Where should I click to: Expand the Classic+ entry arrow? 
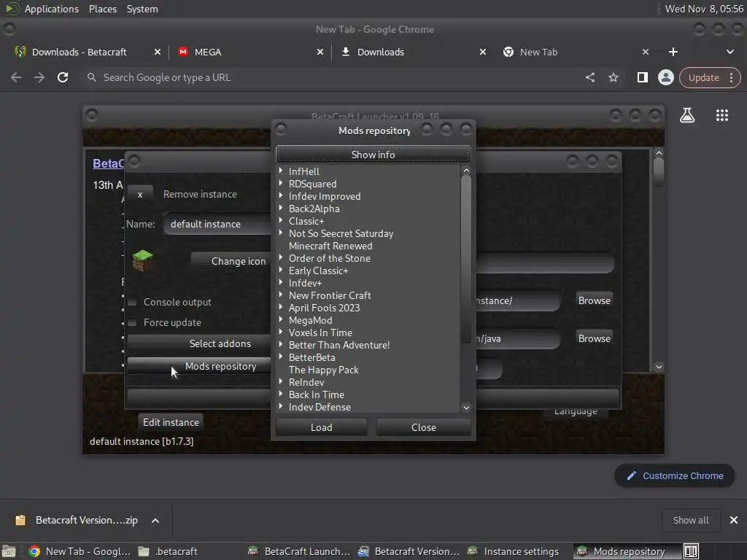click(281, 220)
